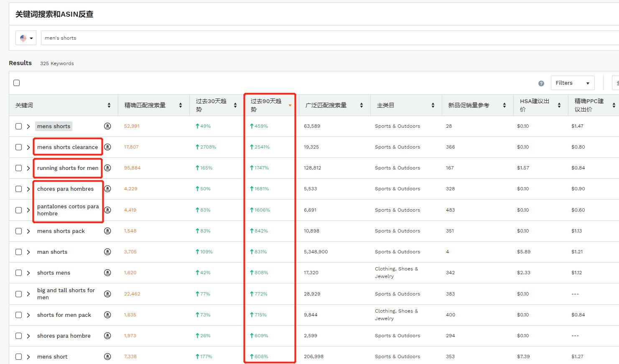Sort by 主类目 column arrows
The height and width of the screenshot is (364, 619).
coord(433,106)
